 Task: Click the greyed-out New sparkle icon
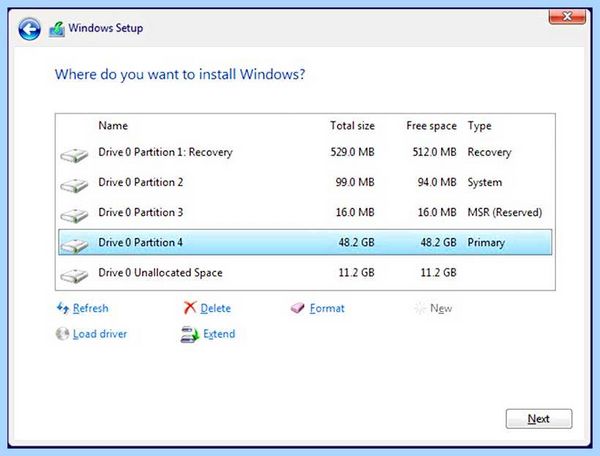[x=420, y=308]
